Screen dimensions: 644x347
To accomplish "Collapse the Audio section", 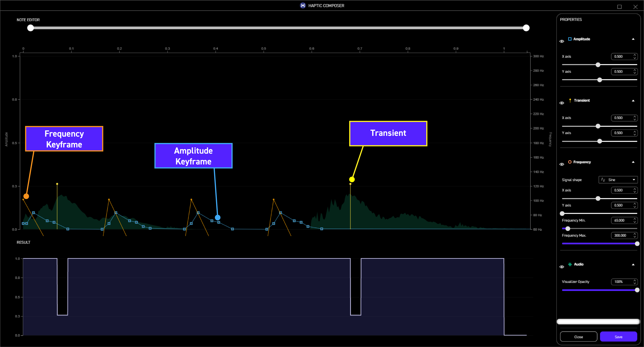I will click(x=633, y=265).
